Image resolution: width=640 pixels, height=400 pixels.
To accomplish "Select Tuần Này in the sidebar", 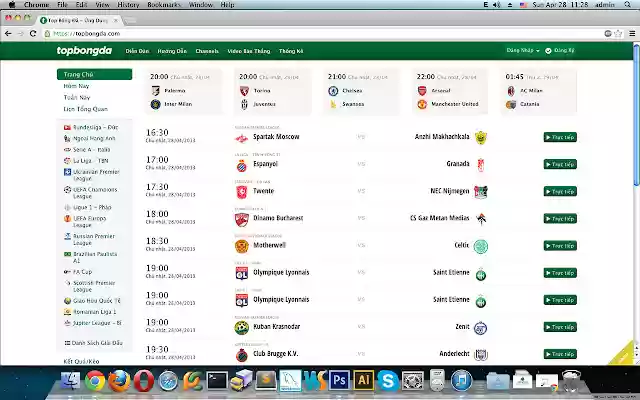I will (x=77, y=97).
